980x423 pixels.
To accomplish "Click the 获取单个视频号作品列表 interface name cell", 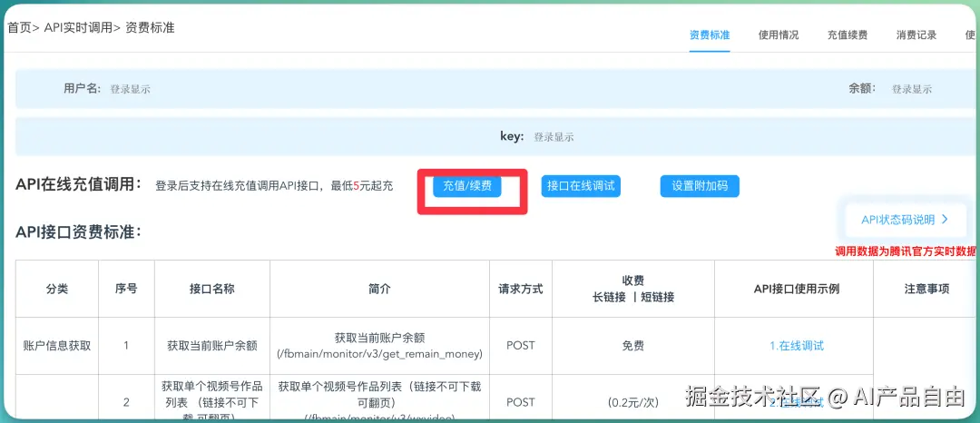I will point(211,398).
